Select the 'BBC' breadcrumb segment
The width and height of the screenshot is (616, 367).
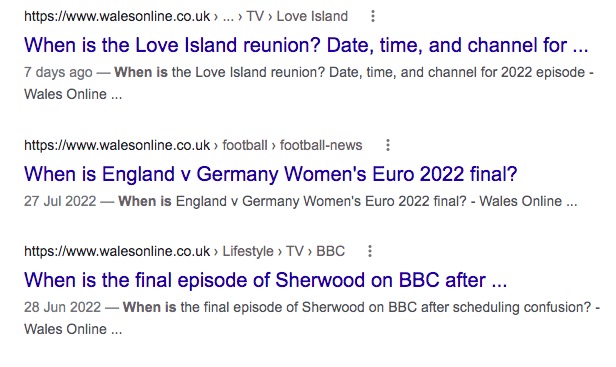coord(330,251)
